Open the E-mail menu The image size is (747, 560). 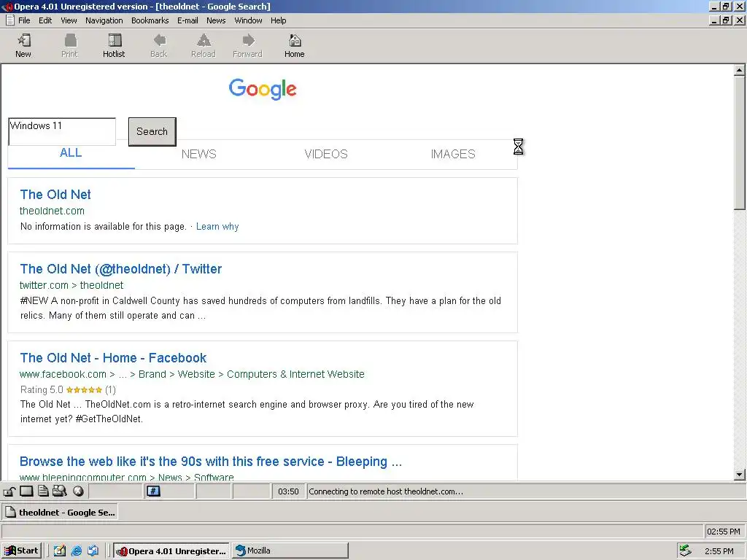(187, 20)
